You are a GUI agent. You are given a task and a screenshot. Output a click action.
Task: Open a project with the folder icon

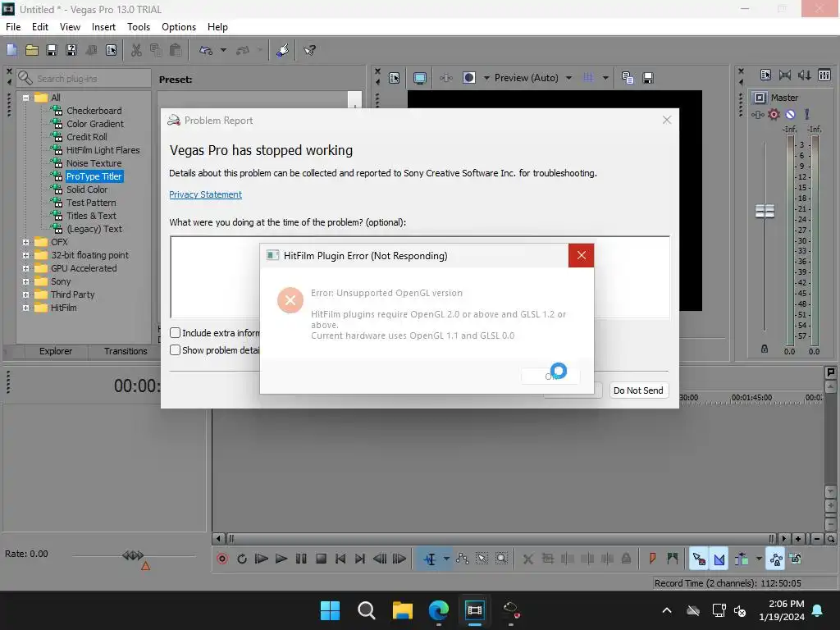point(32,50)
